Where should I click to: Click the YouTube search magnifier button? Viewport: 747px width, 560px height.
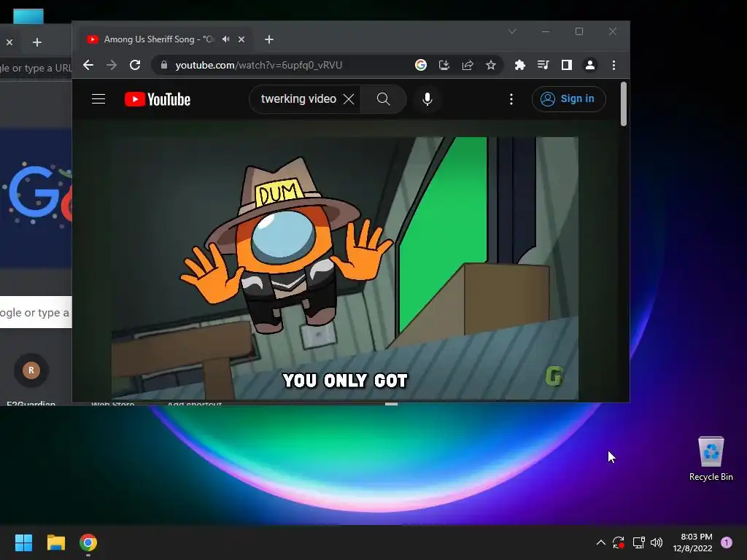tap(384, 99)
